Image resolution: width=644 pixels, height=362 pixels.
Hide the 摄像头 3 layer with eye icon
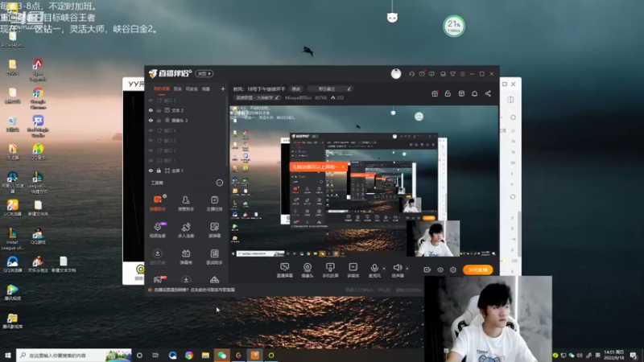pos(151,120)
